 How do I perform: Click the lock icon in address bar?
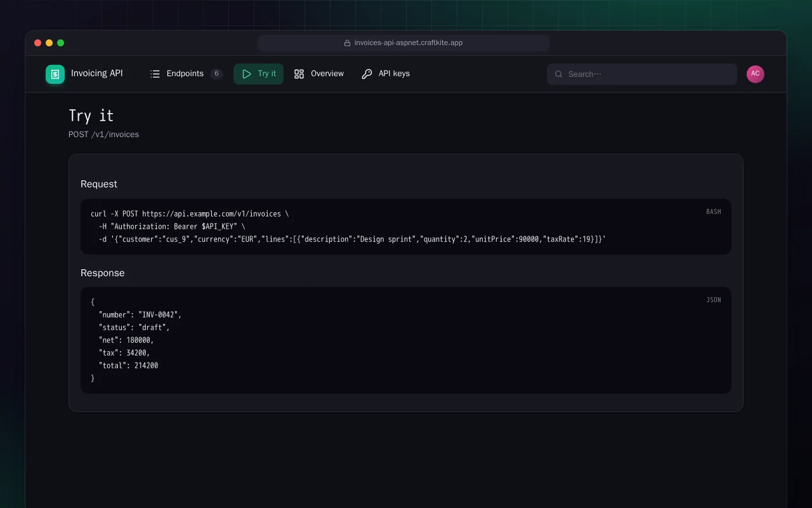(347, 43)
